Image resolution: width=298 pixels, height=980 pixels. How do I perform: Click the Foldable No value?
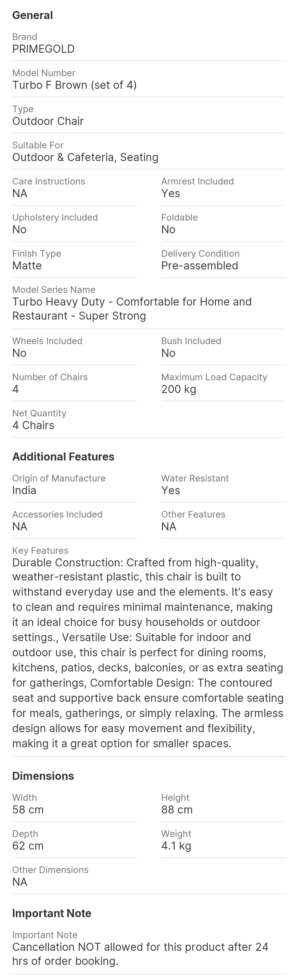[168, 229]
